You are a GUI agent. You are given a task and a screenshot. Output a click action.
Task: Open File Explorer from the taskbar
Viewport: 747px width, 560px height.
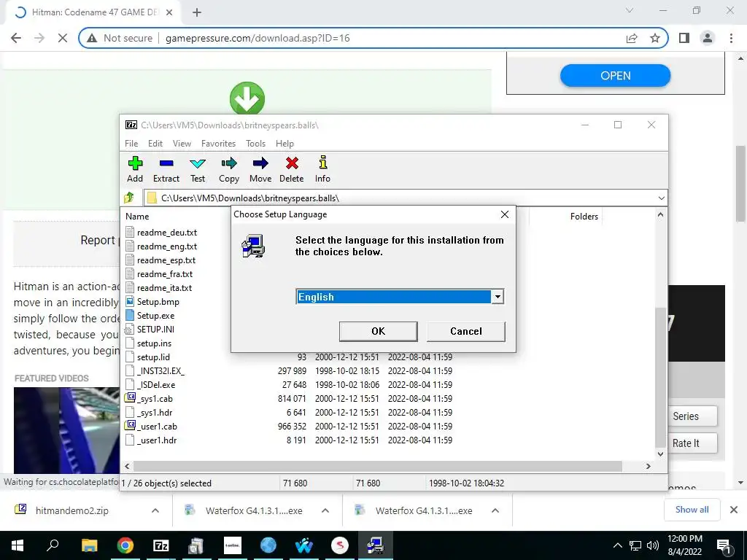pyautogui.click(x=89, y=545)
